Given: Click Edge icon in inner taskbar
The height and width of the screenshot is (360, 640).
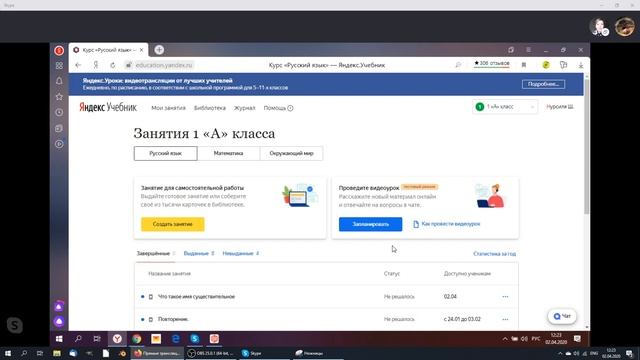Looking at the screenshot, I should [x=176, y=339].
